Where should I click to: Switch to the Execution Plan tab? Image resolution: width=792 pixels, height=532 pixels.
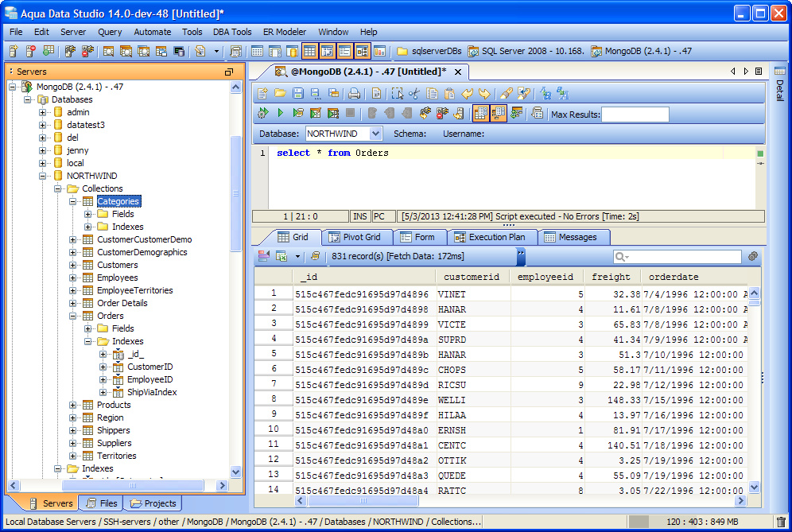[489, 237]
